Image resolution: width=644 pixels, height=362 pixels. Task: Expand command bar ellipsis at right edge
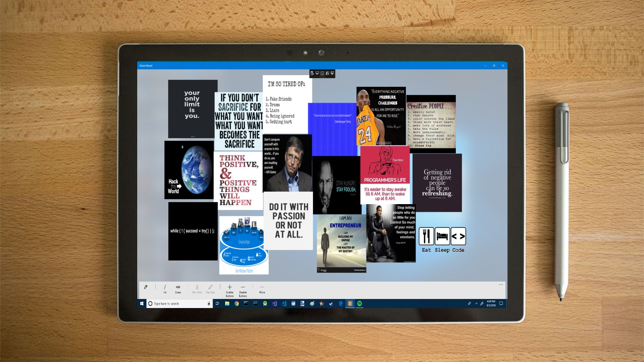click(x=501, y=285)
